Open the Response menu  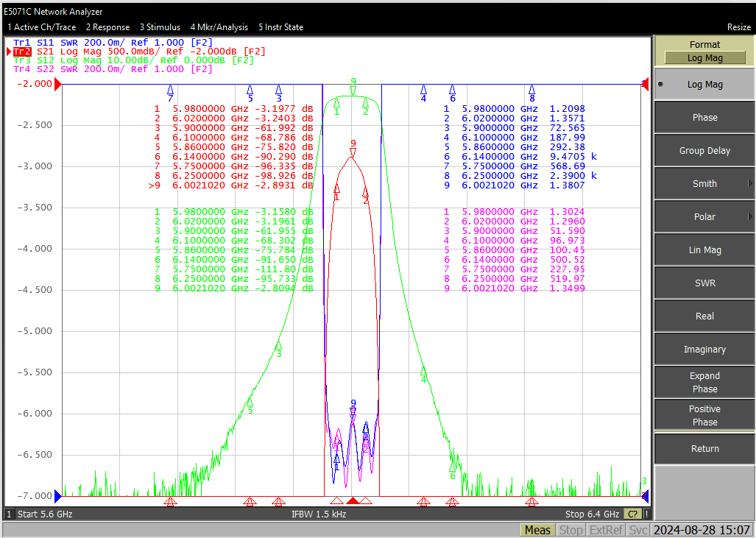107,27
